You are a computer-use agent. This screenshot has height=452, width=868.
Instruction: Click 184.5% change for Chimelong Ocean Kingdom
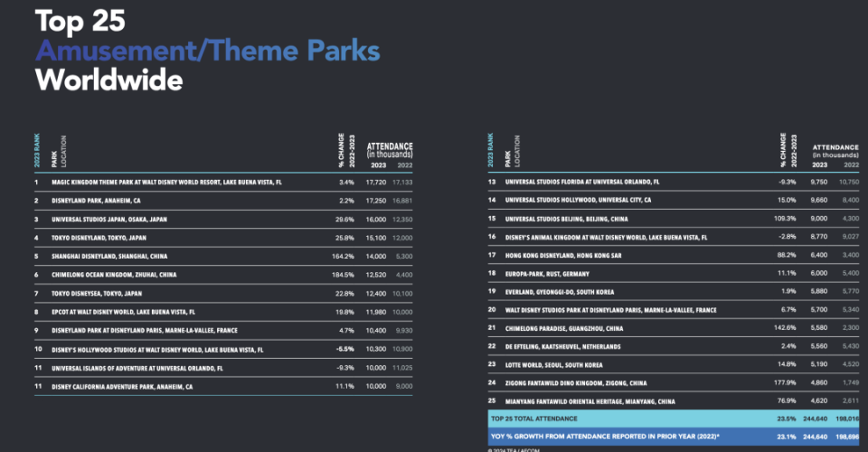(x=343, y=275)
